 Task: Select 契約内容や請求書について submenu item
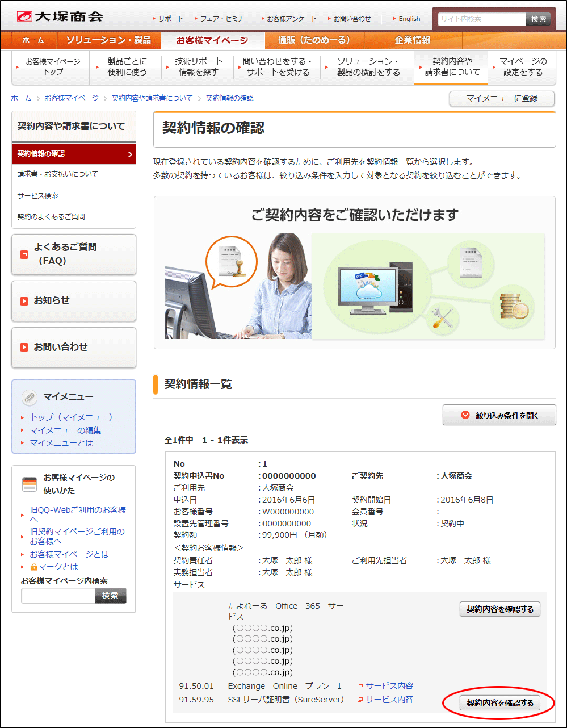(451, 67)
